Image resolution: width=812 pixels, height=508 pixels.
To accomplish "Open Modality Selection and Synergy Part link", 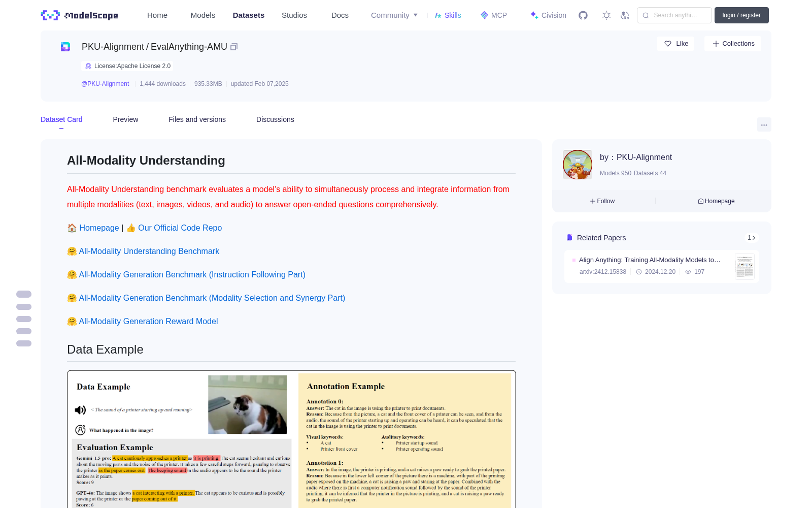I will pyautogui.click(x=212, y=298).
